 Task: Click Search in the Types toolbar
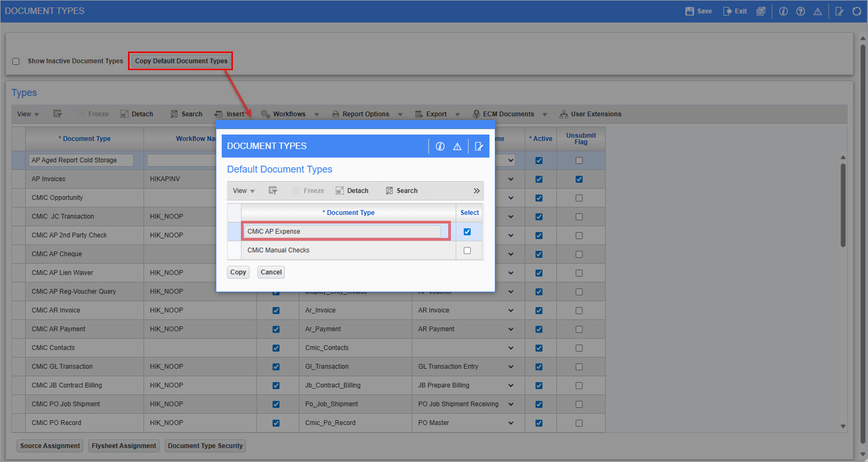tap(186, 114)
